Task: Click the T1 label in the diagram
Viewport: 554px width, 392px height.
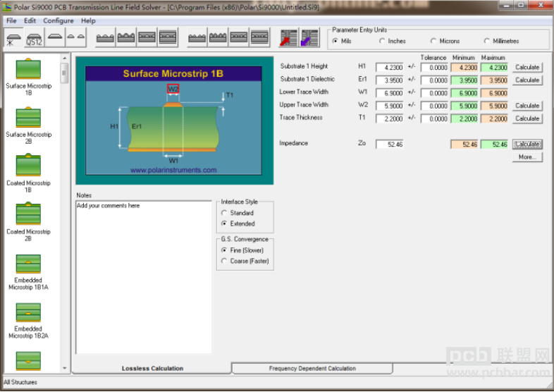Action: [x=230, y=94]
